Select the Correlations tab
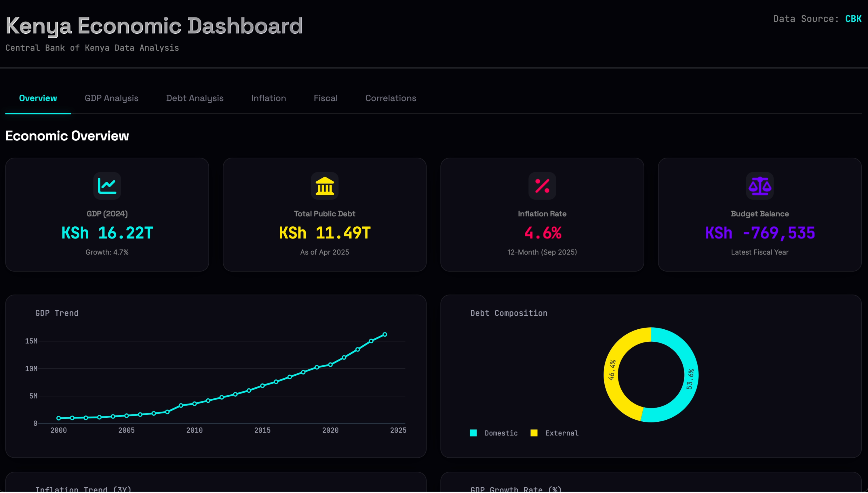 pyautogui.click(x=391, y=98)
